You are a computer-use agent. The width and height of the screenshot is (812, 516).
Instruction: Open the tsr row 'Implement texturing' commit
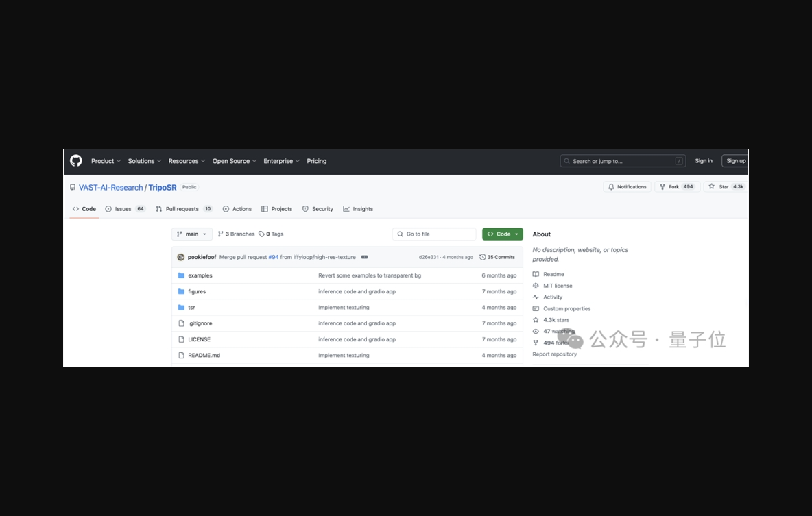point(344,308)
